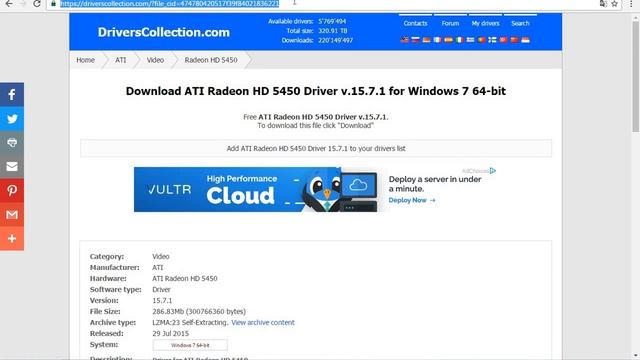
Task: Click the Version value 15.7.1
Action: pyautogui.click(x=162, y=300)
